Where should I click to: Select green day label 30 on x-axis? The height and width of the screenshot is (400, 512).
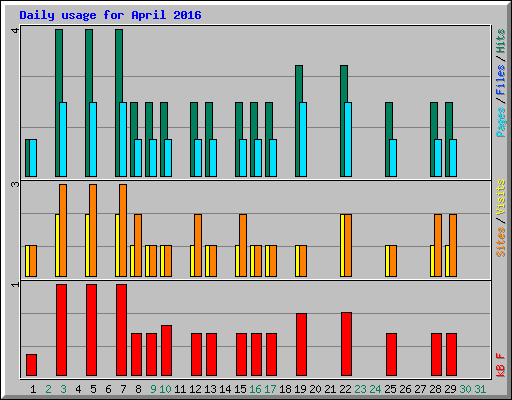465,389
